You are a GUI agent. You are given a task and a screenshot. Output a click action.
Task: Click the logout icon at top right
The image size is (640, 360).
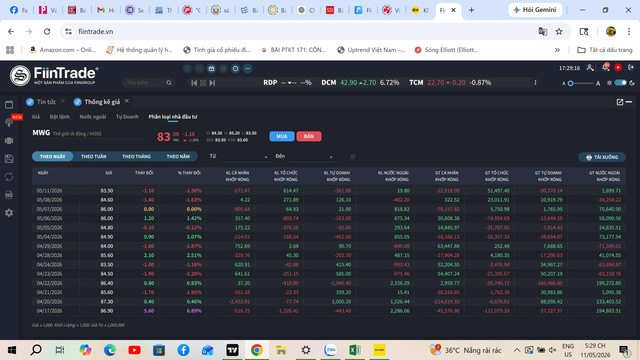coord(631,67)
